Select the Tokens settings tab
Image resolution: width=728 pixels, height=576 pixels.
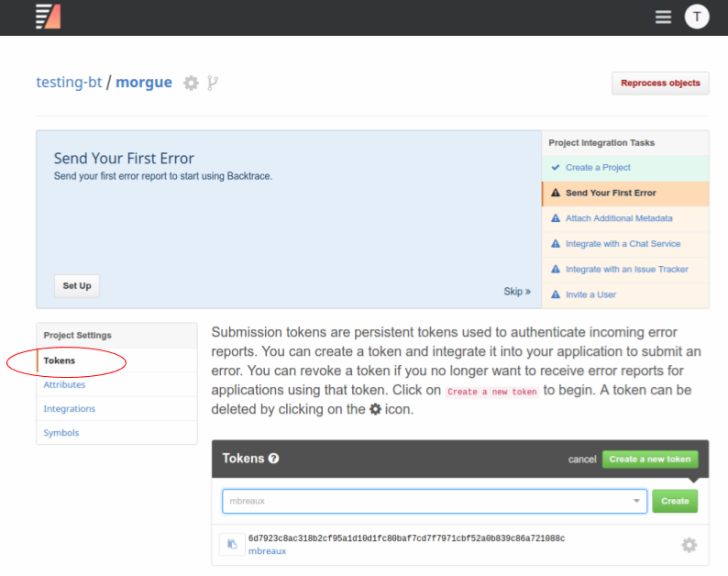(x=60, y=360)
